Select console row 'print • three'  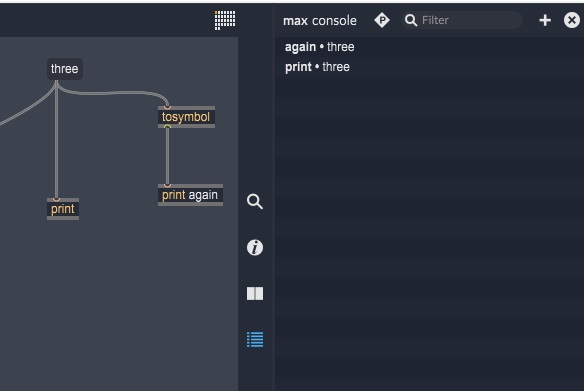click(x=429, y=67)
